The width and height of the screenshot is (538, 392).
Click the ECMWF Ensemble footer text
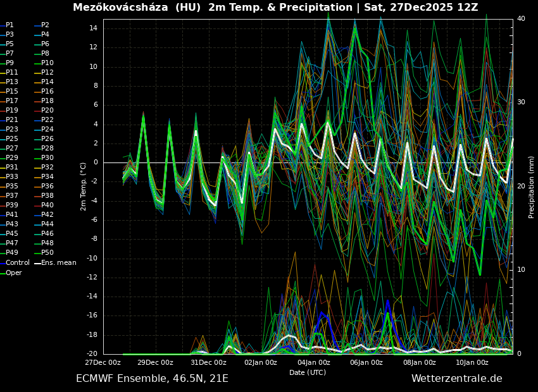tap(152, 379)
